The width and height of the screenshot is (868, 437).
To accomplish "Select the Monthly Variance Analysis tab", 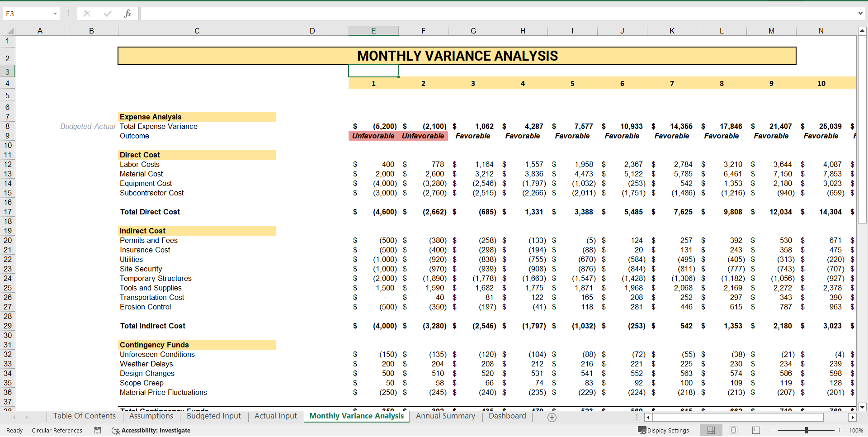I will pos(357,416).
